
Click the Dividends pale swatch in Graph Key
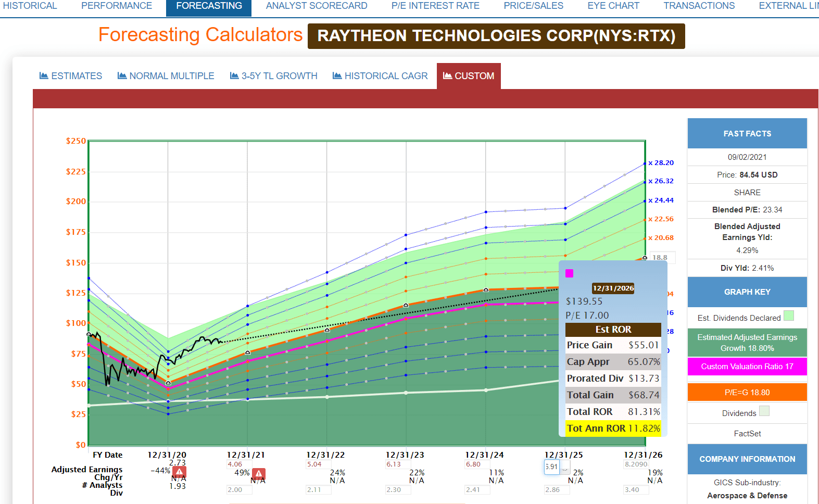(x=764, y=411)
